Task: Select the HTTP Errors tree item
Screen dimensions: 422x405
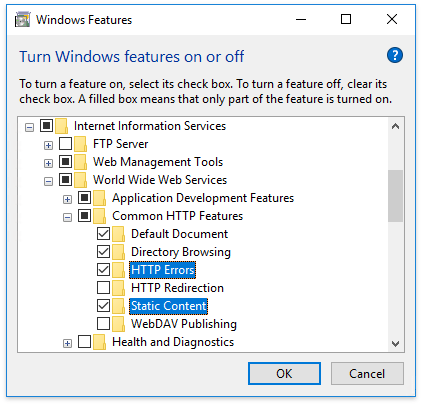Action: tap(163, 270)
